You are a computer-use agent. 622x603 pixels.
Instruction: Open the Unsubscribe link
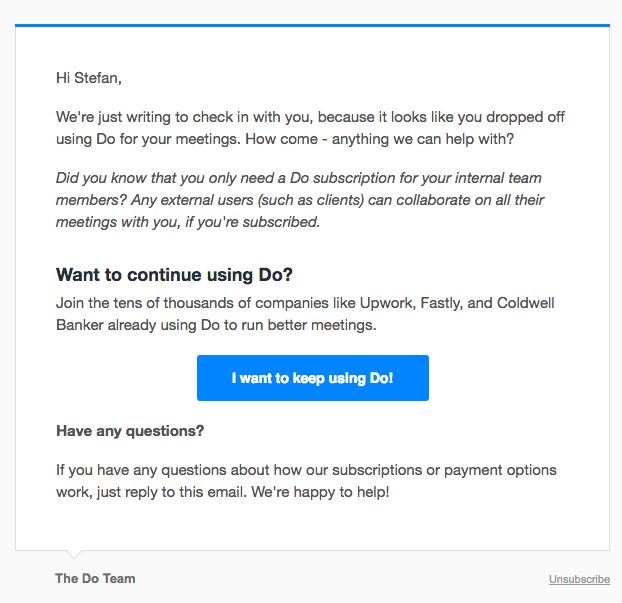(579, 579)
